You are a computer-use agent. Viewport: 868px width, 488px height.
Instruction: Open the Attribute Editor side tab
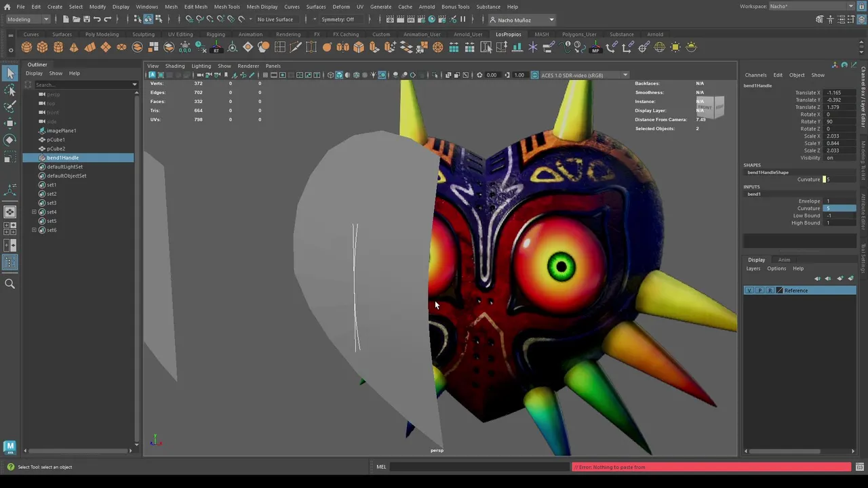click(863, 211)
